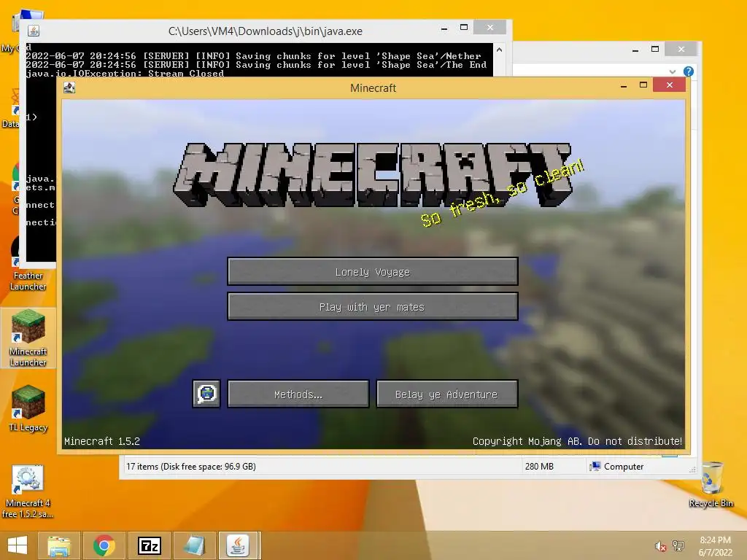Open the Minecraft Launcher desktop shortcut
The height and width of the screenshot is (560, 747).
[28, 338]
